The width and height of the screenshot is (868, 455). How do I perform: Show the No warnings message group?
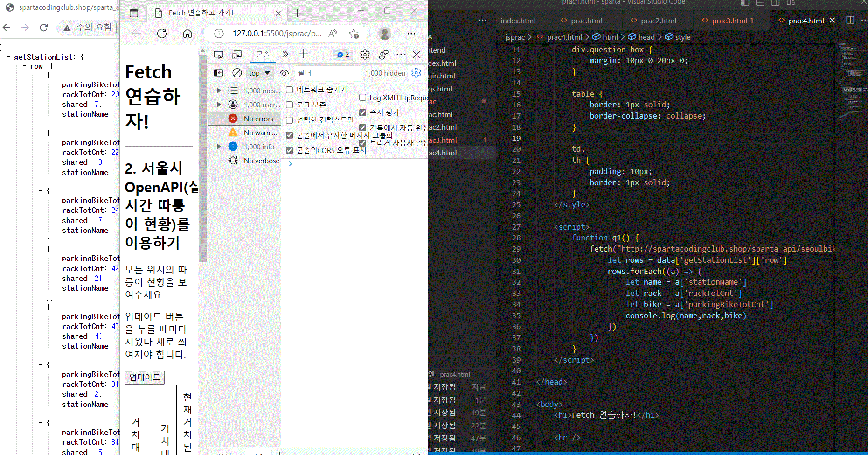pos(244,133)
